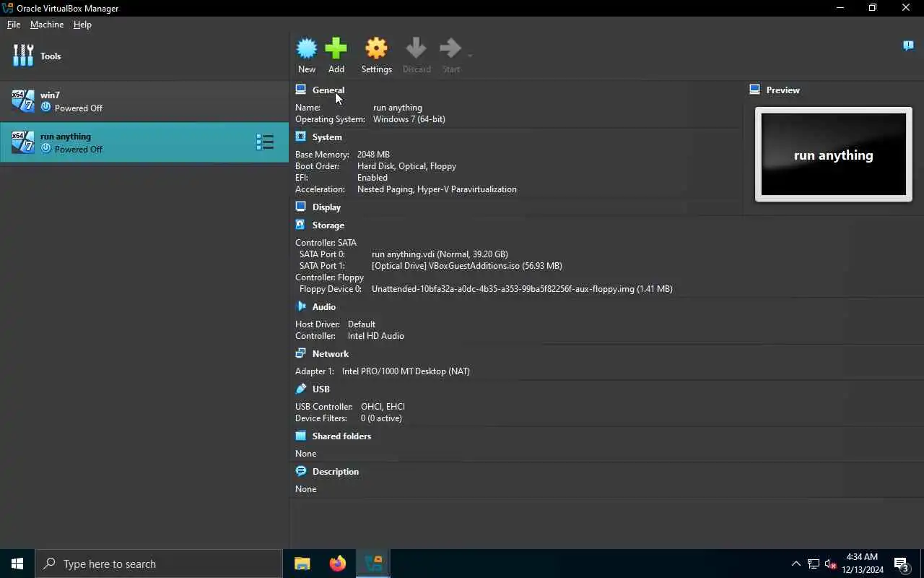Click the taskbar clock and date
The image size is (924, 578).
[x=862, y=564]
